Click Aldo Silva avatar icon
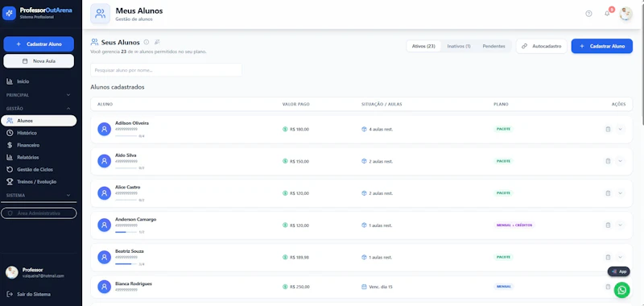Screen dimensions: 644x306 [x=105, y=161]
